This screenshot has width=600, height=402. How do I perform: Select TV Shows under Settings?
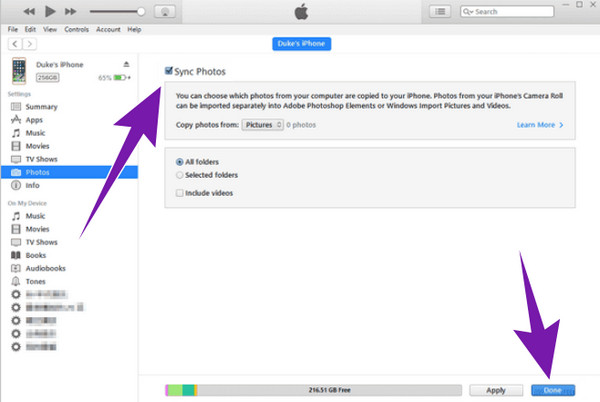[x=69, y=159]
